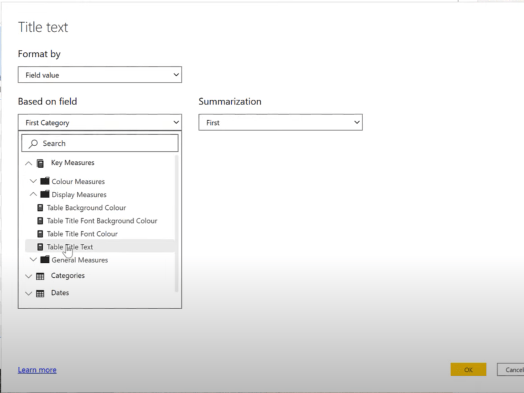Click the Colour Measures folder icon
The height and width of the screenshot is (393, 524).
[x=45, y=181]
